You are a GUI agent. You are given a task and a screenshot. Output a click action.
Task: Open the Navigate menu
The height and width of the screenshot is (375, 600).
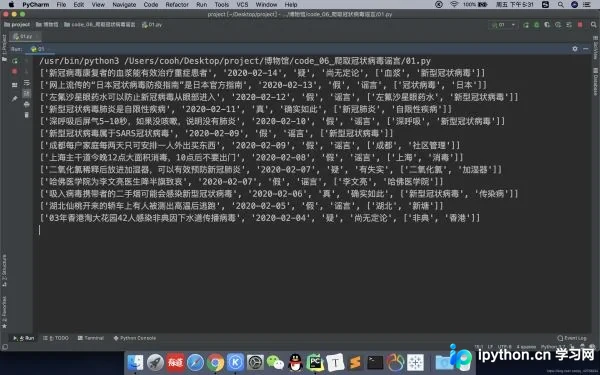[124, 5]
